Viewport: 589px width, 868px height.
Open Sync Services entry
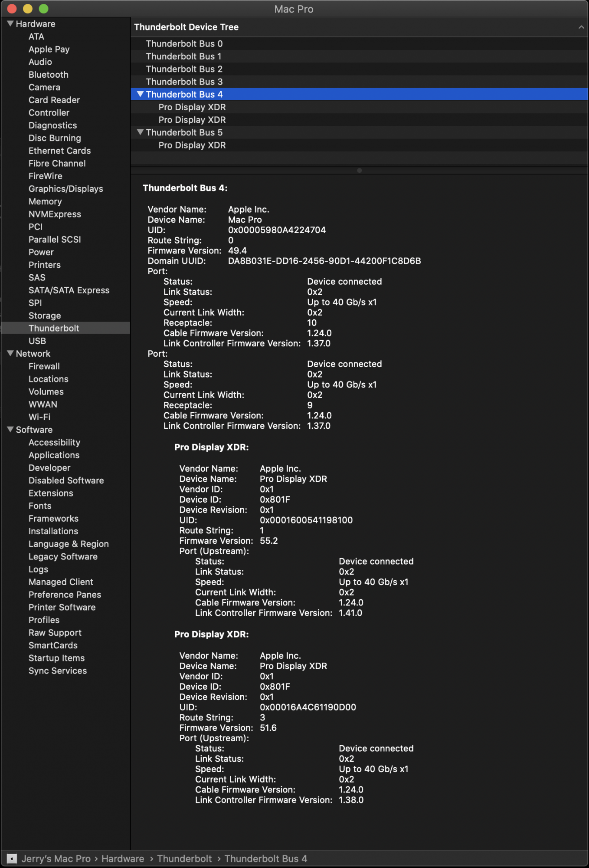point(58,671)
